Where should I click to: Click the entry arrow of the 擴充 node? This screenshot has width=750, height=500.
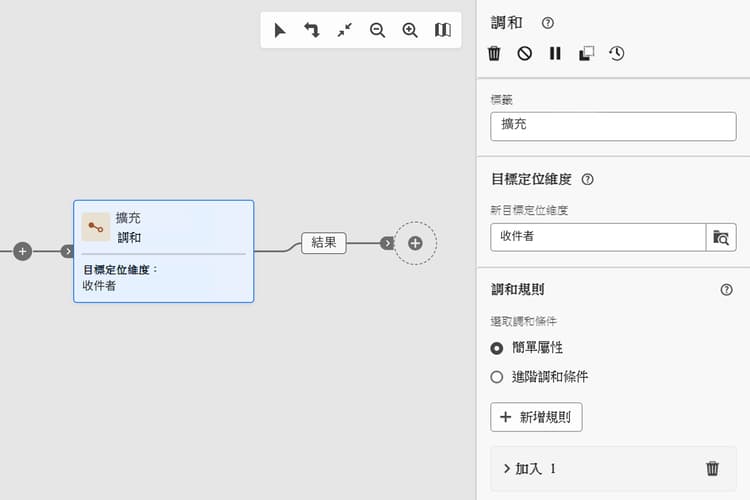click(67, 251)
